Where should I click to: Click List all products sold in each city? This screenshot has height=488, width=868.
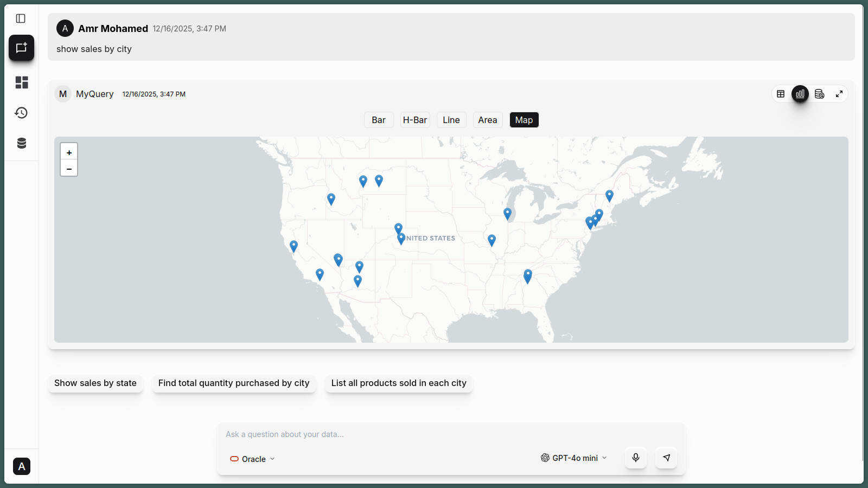pyautogui.click(x=399, y=383)
